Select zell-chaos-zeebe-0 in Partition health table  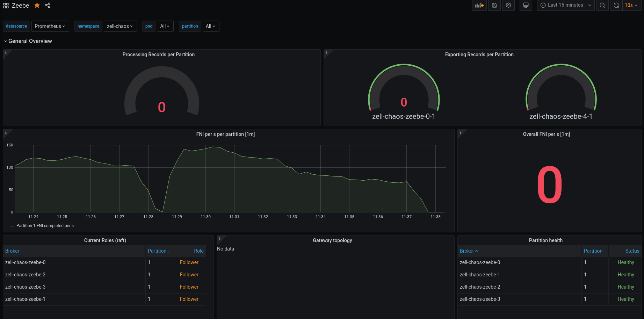pyautogui.click(x=480, y=262)
